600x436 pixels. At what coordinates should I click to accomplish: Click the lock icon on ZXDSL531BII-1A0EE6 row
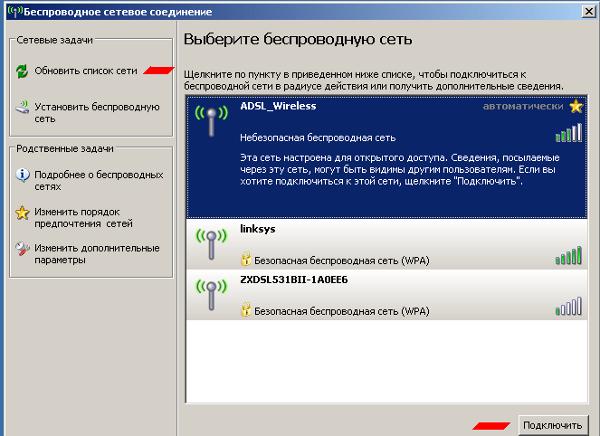pyautogui.click(x=246, y=310)
